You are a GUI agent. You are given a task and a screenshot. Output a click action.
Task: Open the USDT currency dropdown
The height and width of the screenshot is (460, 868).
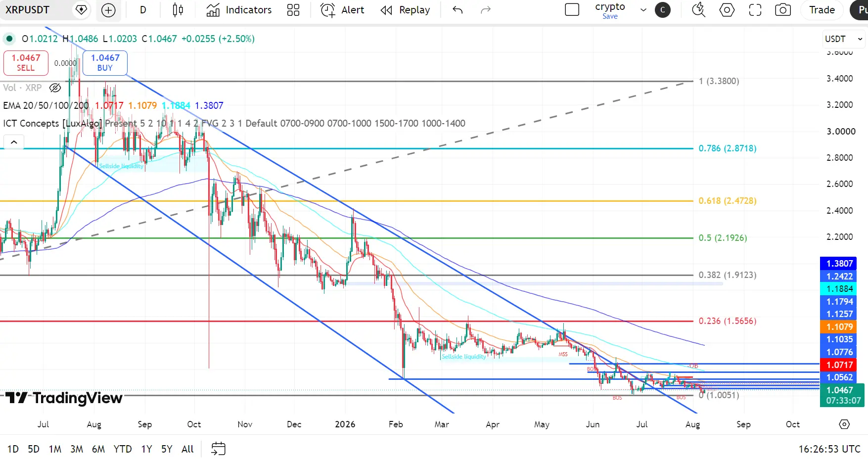pyautogui.click(x=843, y=39)
